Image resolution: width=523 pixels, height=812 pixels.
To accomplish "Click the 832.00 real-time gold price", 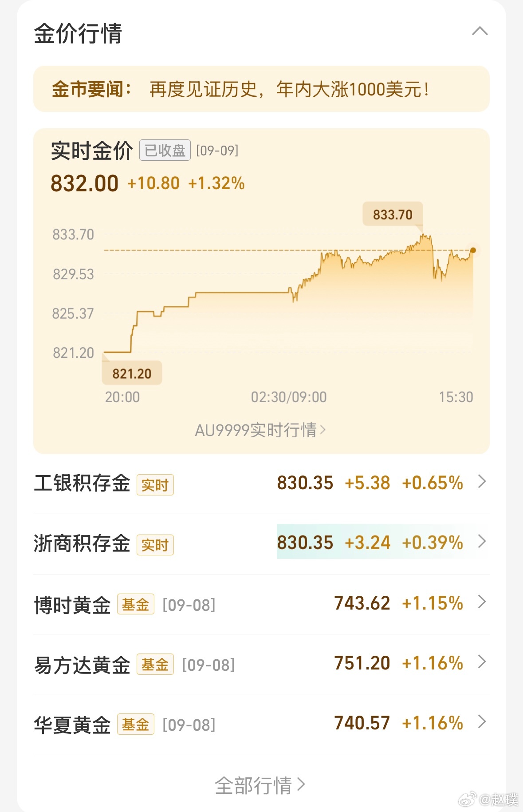I will (x=84, y=183).
